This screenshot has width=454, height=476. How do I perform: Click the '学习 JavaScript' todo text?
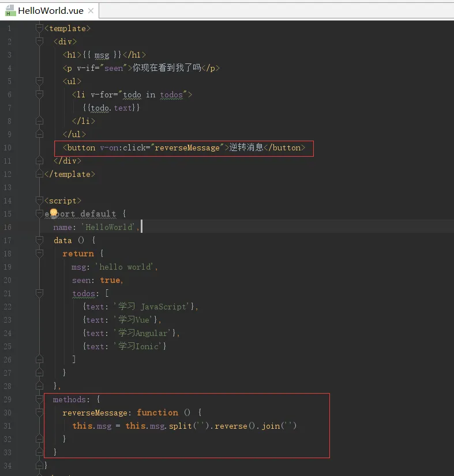coord(152,307)
